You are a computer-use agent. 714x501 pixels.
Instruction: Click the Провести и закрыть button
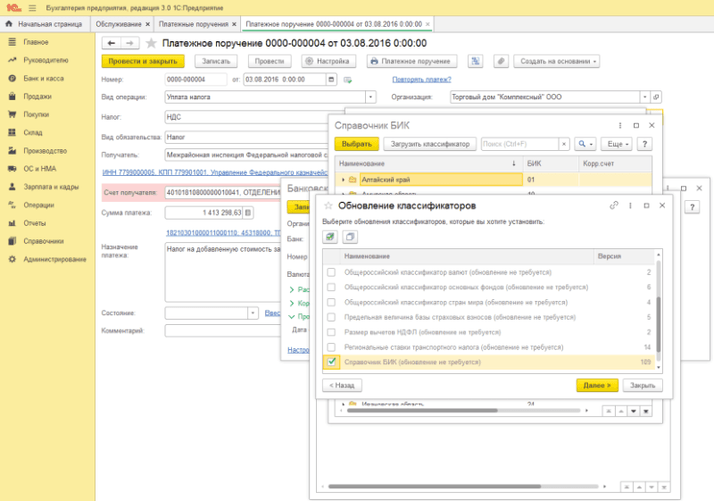pos(141,61)
